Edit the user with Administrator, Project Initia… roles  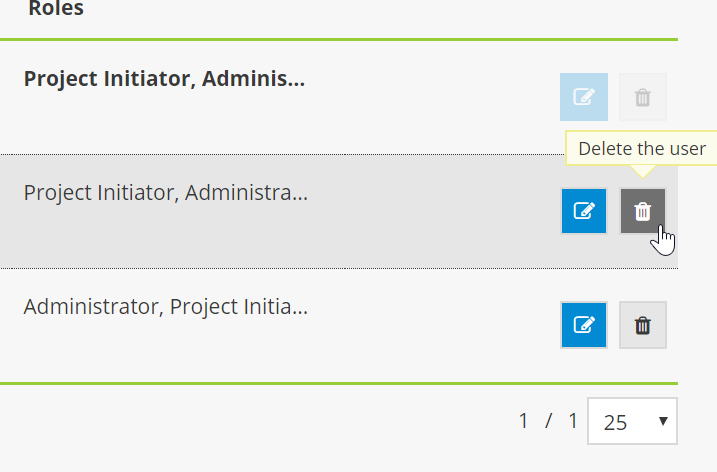click(x=584, y=325)
